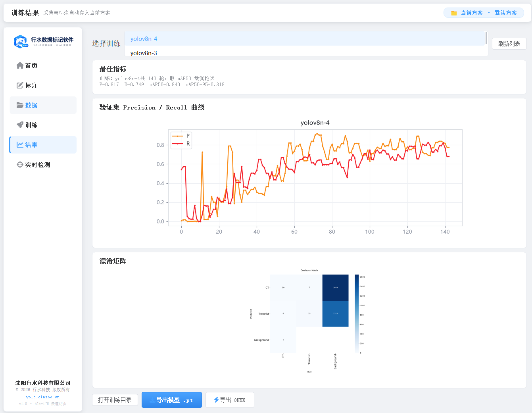
Task: Click the training list scrollbar
Action: click(486, 38)
